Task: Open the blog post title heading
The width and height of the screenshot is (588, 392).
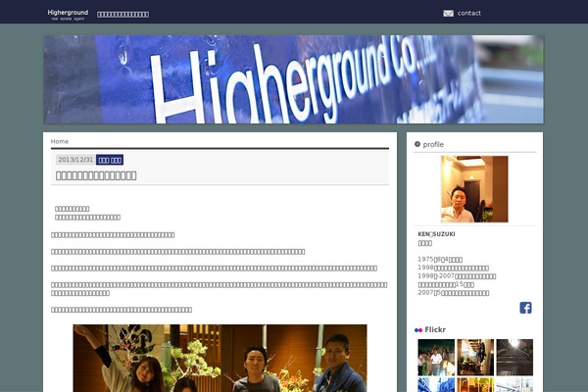Action: coord(96,175)
